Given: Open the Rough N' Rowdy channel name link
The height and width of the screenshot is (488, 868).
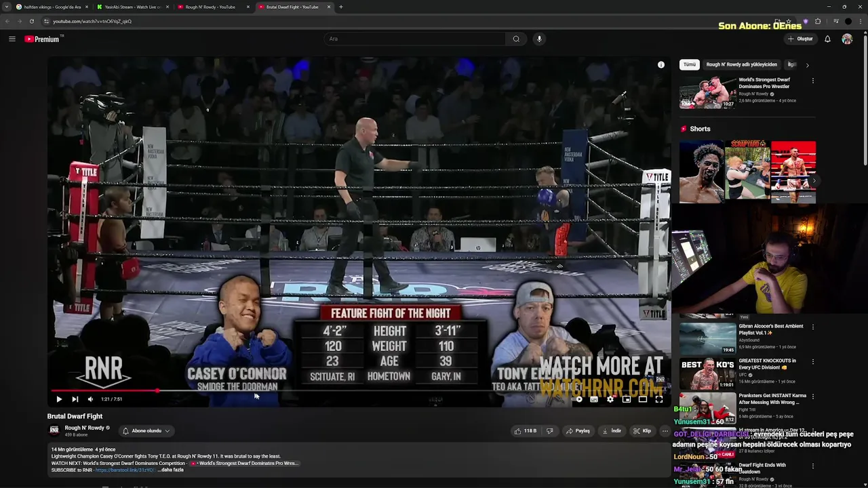Looking at the screenshot, I should (85, 428).
